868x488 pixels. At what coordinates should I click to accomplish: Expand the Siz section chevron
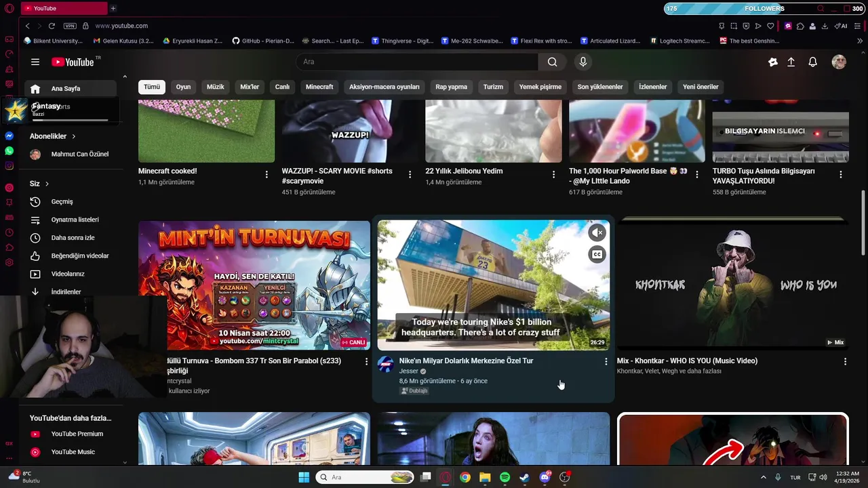coord(47,184)
